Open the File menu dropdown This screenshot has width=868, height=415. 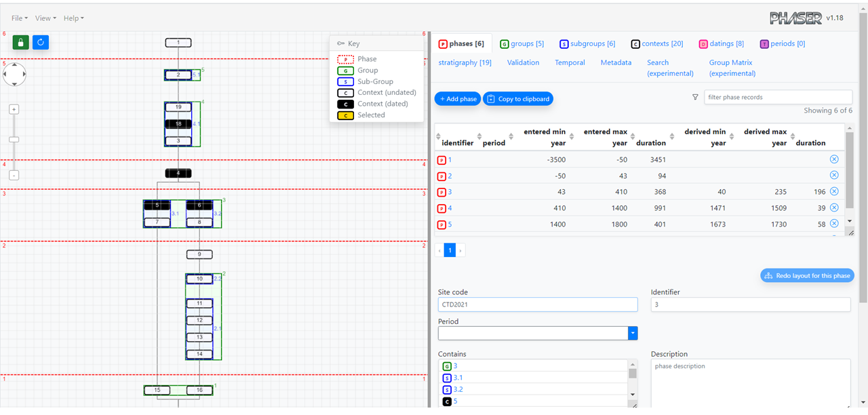coord(20,18)
